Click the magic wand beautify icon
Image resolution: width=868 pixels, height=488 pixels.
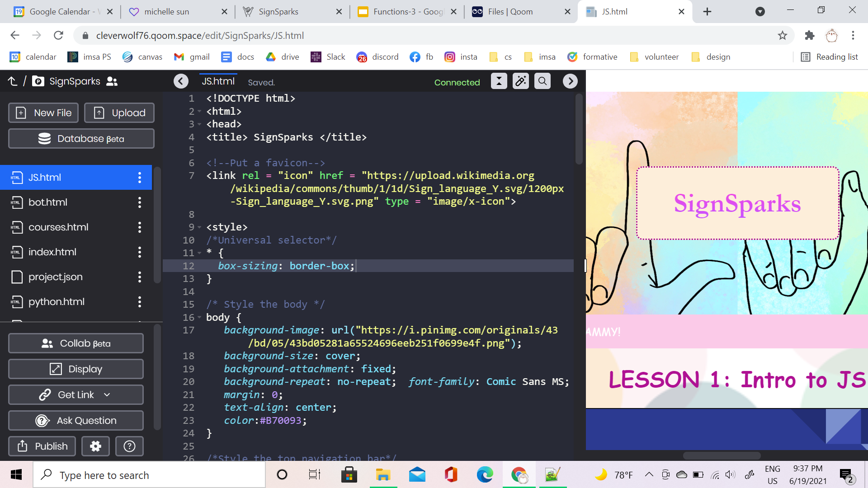(520, 81)
